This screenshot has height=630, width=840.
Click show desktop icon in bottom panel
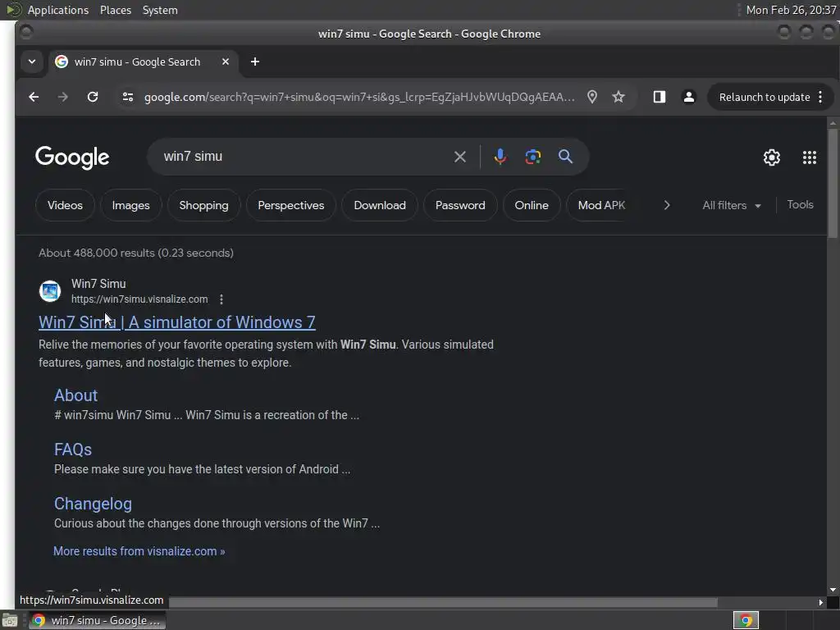pos(9,620)
